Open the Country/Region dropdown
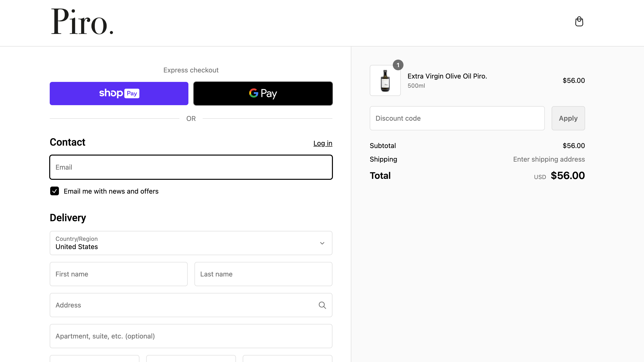 click(191, 243)
